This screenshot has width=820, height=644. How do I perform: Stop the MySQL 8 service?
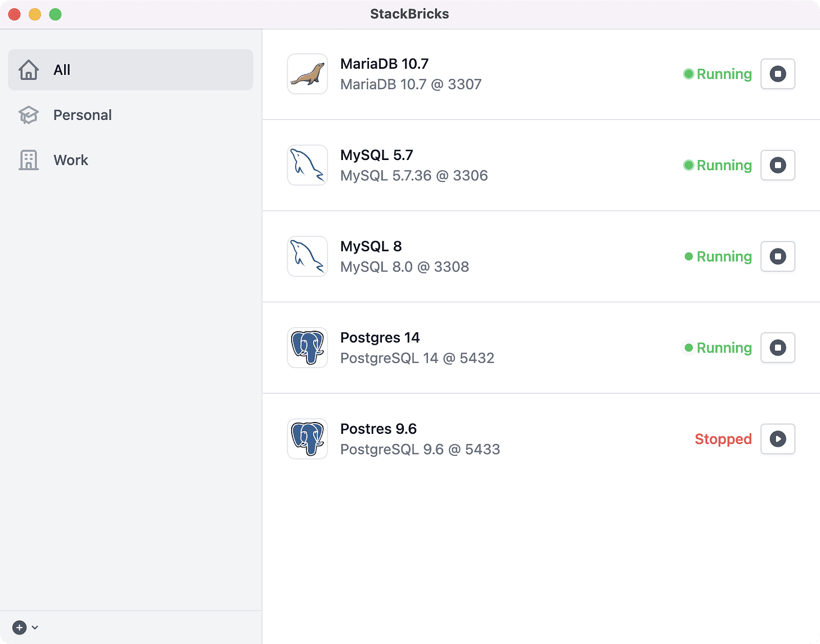click(778, 256)
